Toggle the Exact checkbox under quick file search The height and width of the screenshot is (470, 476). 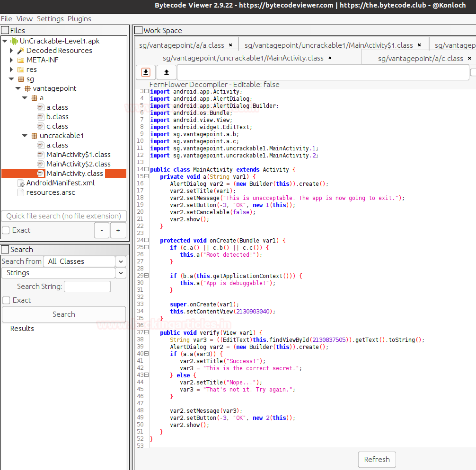point(6,230)
